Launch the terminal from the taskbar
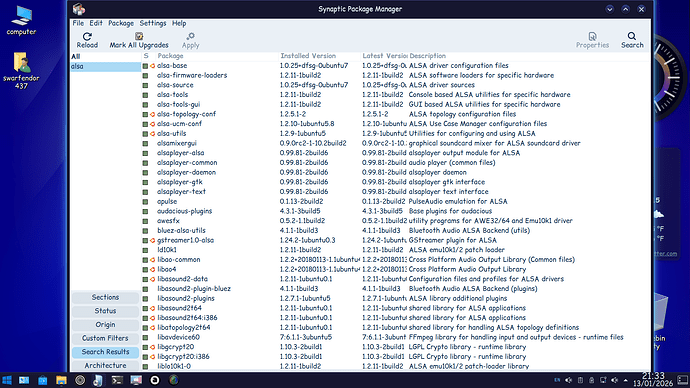Viewport: 690px width, 388px height. pos(117,380)
